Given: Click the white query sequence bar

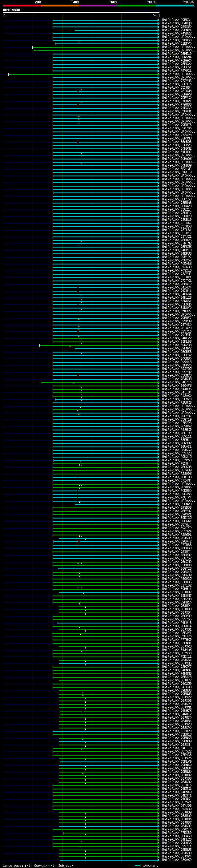Looking at the screenshot, I should click(81, 13).
